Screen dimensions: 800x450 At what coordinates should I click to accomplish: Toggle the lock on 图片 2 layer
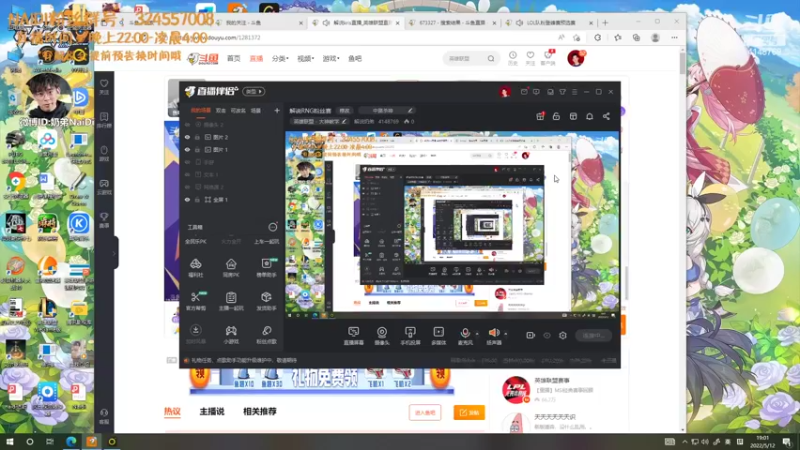[197, 137]
